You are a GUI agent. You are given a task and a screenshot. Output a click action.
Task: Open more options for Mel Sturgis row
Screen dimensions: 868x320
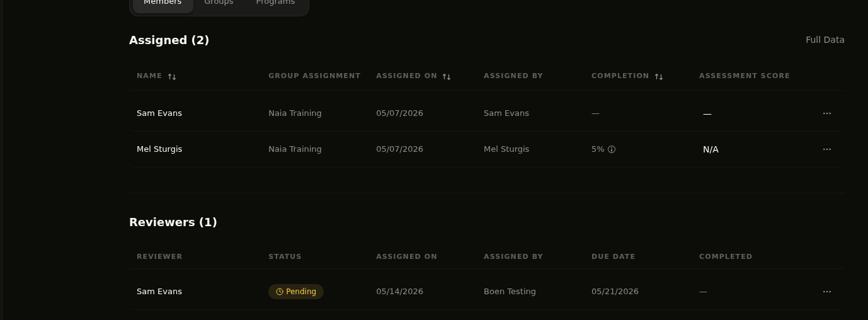[x=827, y=149]
